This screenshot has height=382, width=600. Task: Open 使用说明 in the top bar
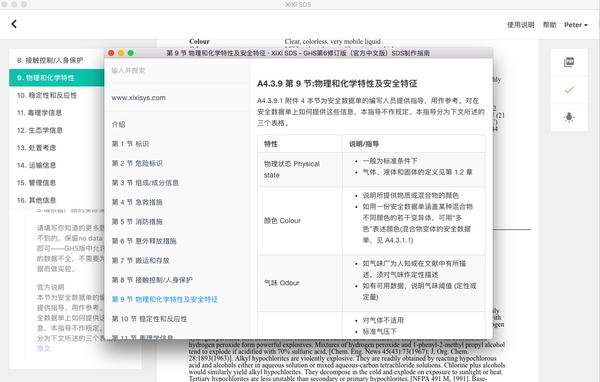pos(520,25)
